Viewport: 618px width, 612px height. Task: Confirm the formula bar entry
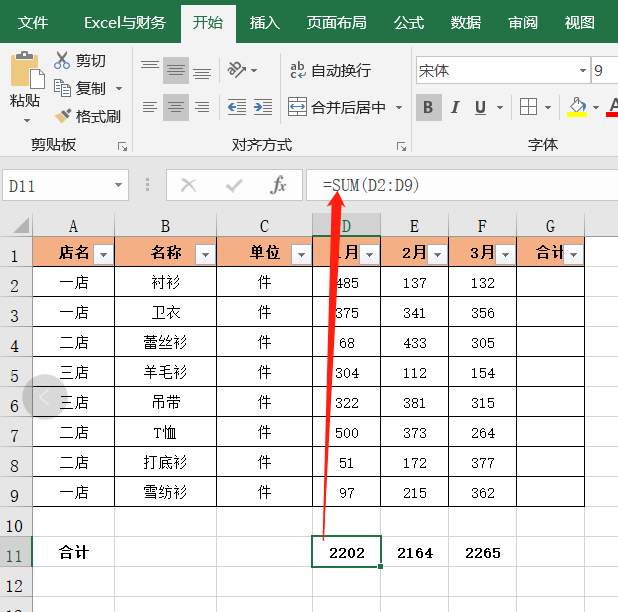click(234, 185)
